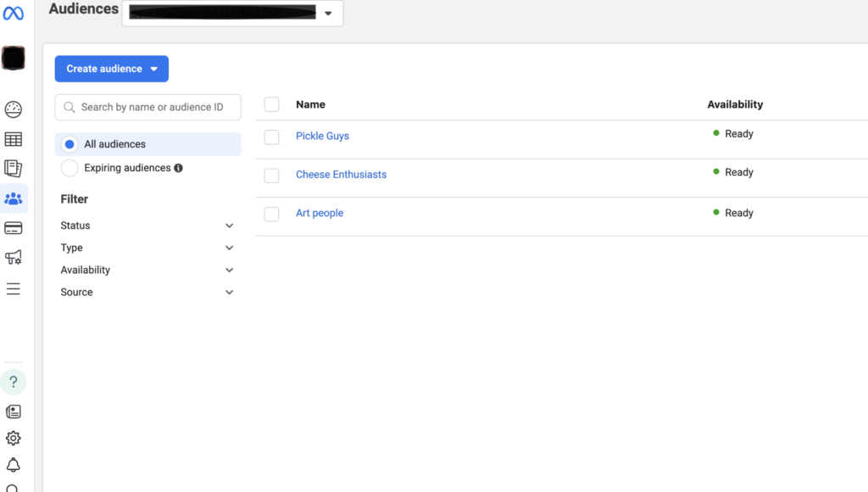Open the help question mark icon
The image size is (868, 492).
tap(14, 382)
